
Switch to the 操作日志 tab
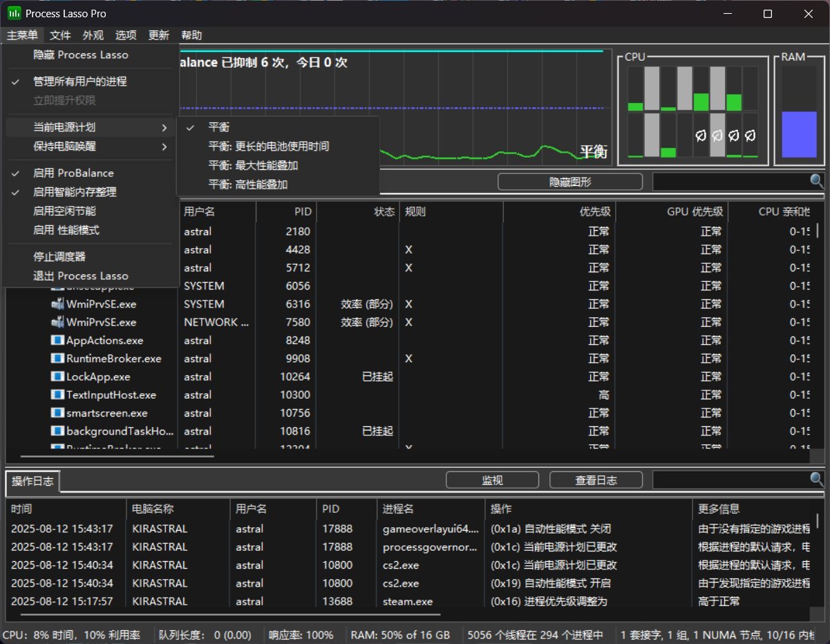32,482
